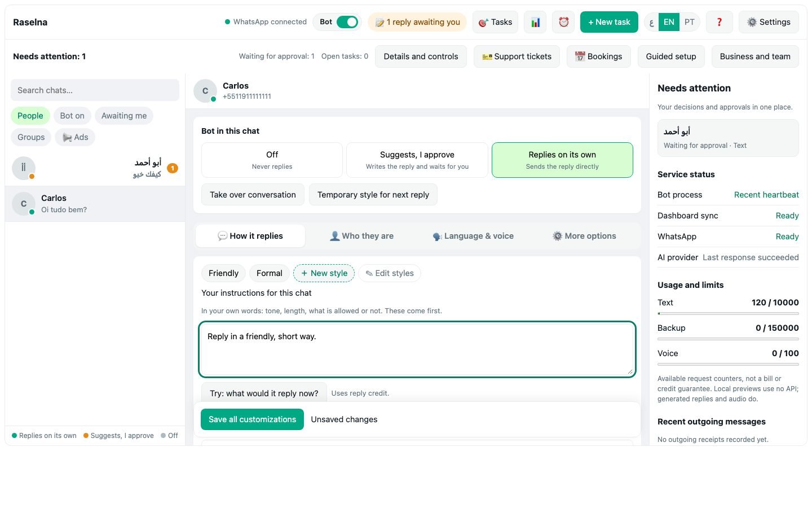812x508 pixels.
Task: Filter chats by People
Action: pos(30,116)
